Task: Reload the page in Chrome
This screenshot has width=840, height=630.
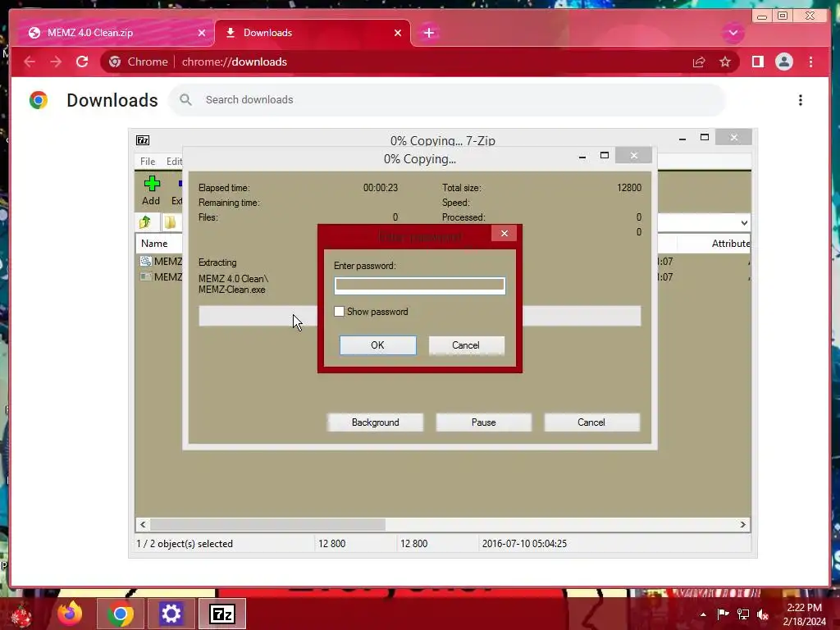Action: pyautogui.click(x=82, y=62)
